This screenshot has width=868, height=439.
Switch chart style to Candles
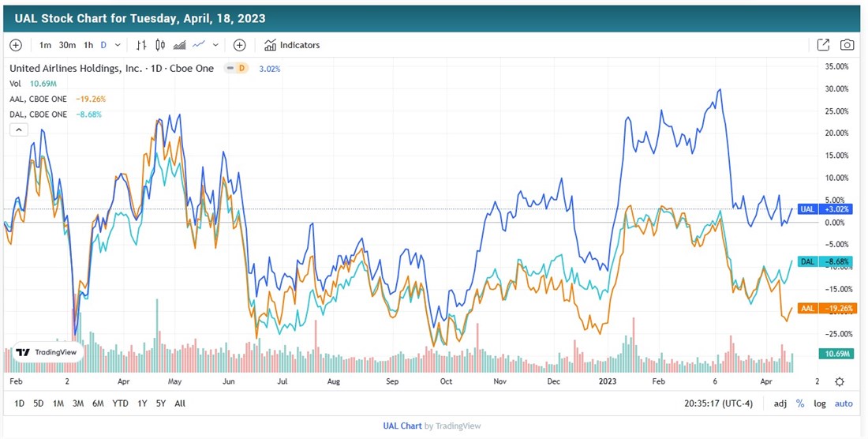pos(160,45)
